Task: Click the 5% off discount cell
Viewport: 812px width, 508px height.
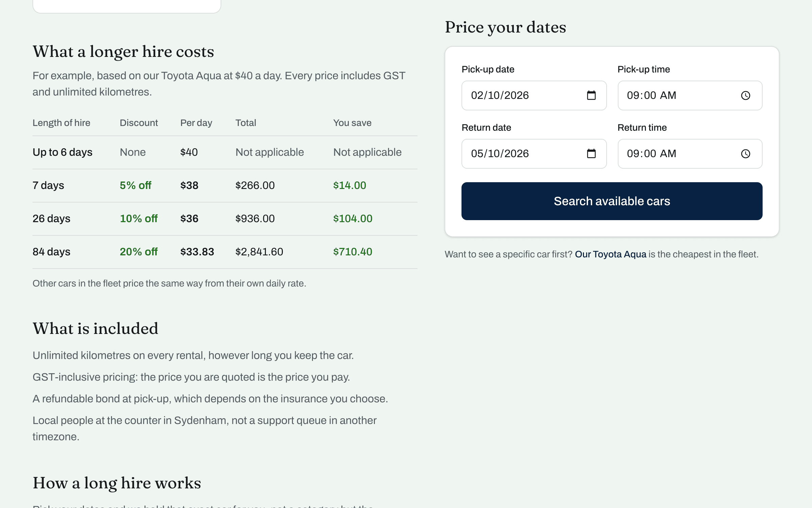Action: click(x=135, y=186)
